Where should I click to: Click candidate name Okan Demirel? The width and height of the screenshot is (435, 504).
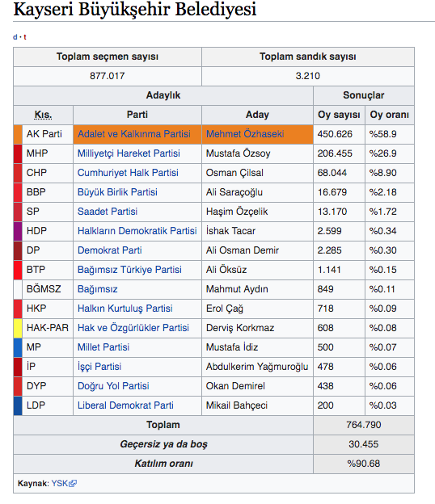pos(235,386)
